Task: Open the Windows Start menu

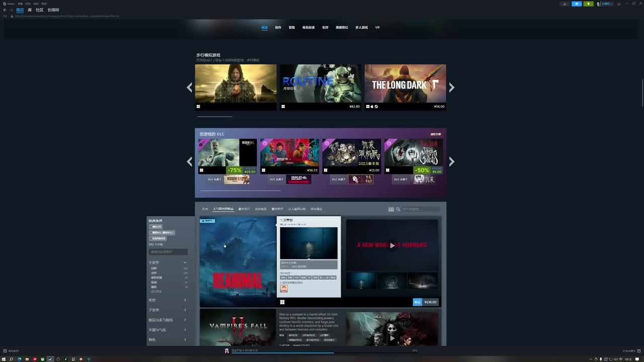Action: (x=4, y=359)
